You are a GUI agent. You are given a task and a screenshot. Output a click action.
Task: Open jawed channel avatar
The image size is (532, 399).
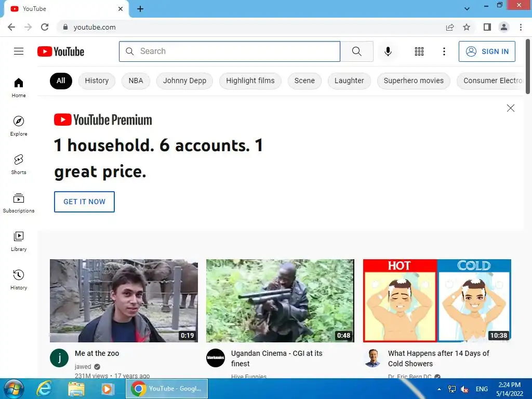tap(59, 358)
